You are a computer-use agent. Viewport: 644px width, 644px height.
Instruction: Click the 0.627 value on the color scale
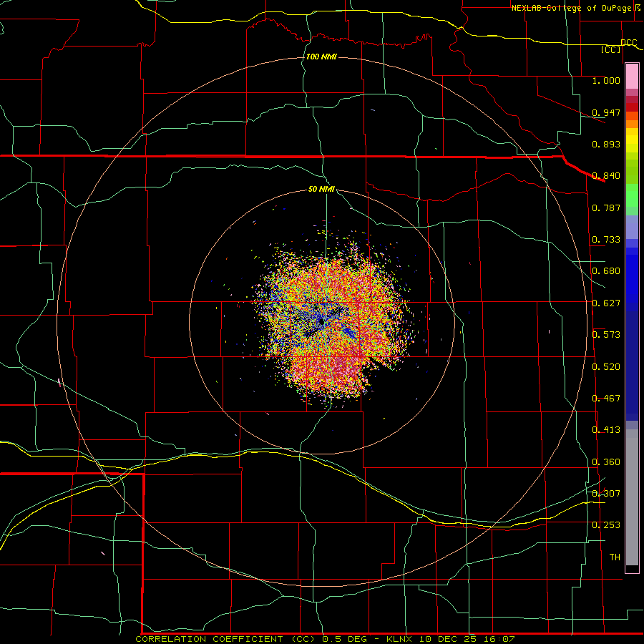pyautogui.click(x=606, y=303)
